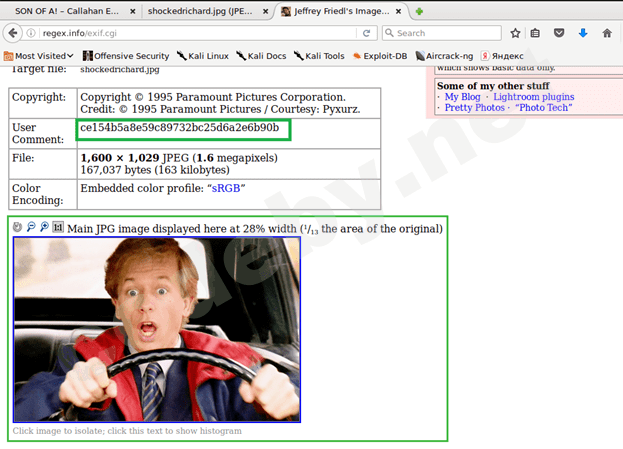The height and width of the screenshot is (449, 623).
Task: Open a new tab with the plus icon
Action: [x=419, y=12]
